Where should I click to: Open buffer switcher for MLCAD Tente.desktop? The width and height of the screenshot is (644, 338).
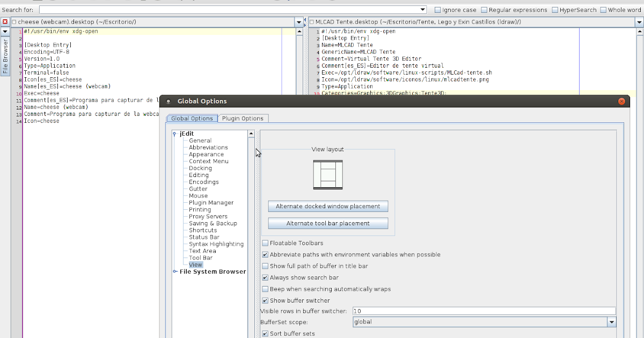coord(638,23)
